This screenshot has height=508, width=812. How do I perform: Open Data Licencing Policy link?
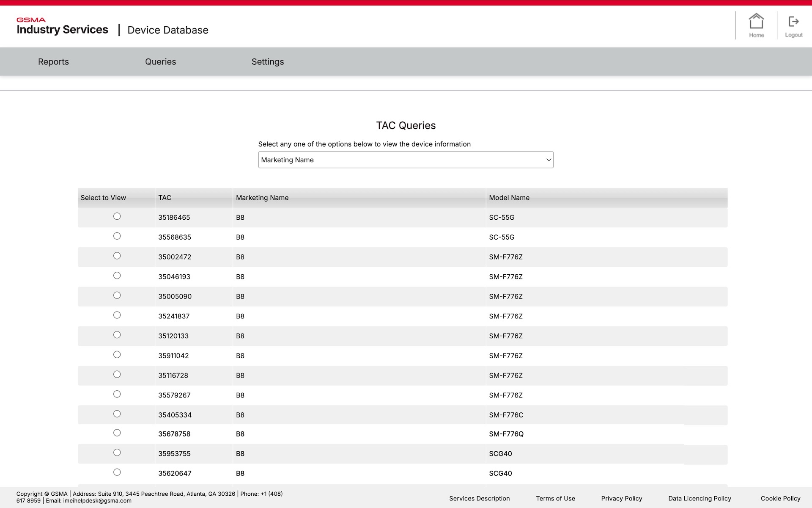point(700,498)
